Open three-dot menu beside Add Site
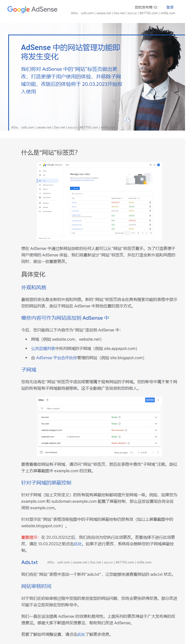193x644 pixels. tap(158, 400)
